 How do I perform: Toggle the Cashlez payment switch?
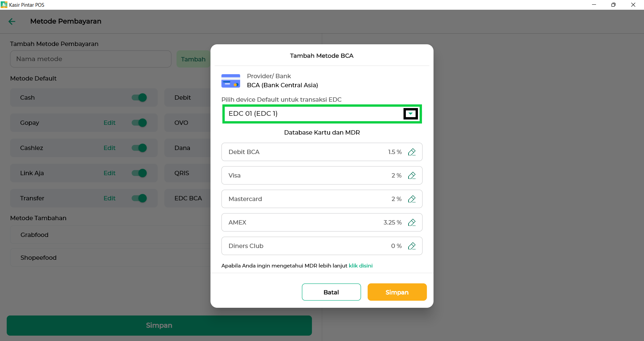pos(139,148)
